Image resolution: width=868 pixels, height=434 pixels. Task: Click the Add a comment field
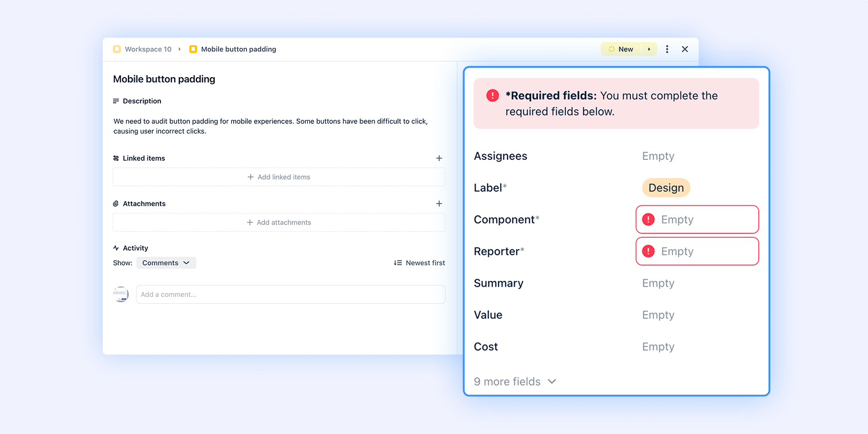(290, 295)
